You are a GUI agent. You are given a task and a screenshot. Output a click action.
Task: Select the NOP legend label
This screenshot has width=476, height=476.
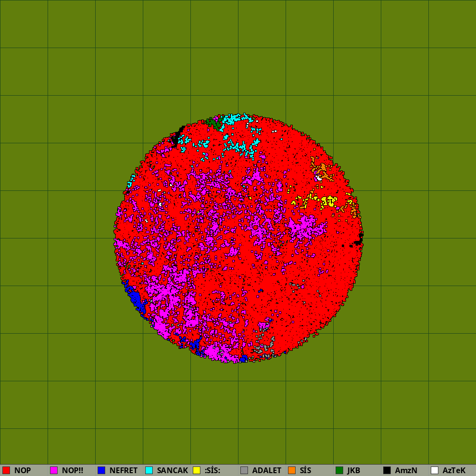(22, 470)
